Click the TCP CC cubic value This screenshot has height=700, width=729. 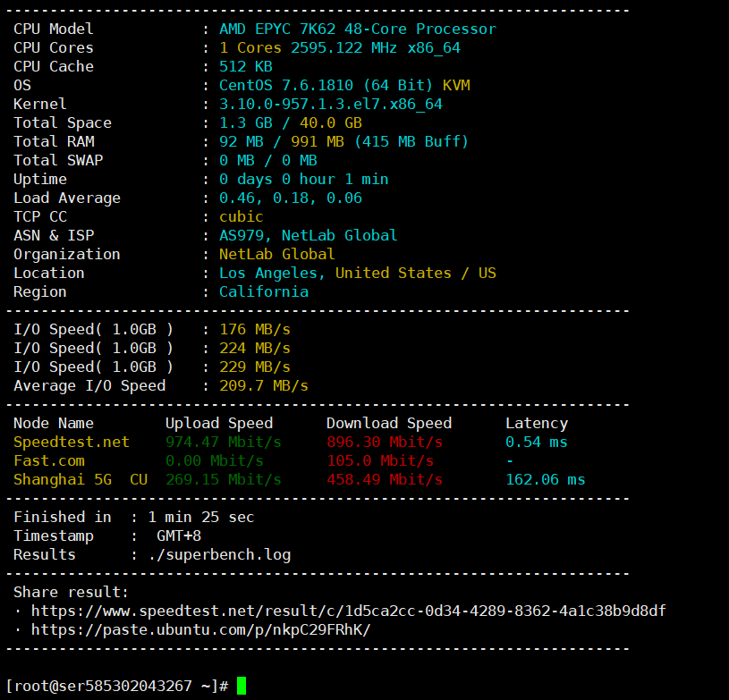241,216
